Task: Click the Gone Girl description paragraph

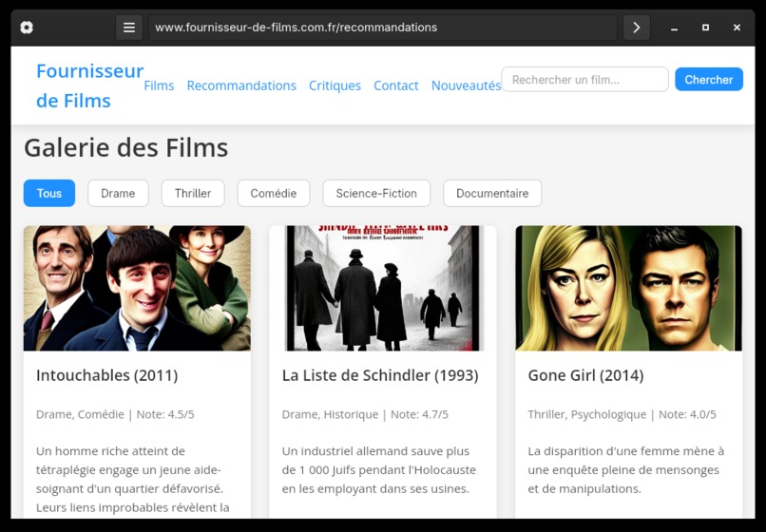Action: 625,469
